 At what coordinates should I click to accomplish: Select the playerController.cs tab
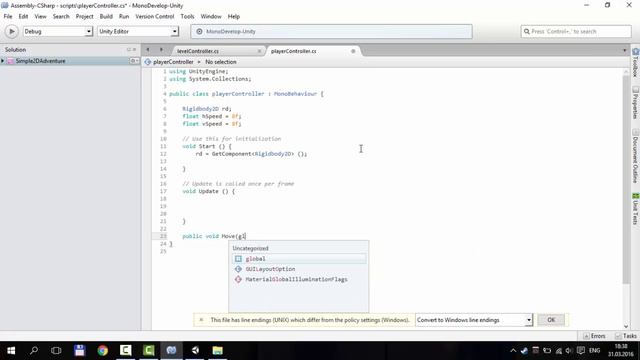point(293,51)
